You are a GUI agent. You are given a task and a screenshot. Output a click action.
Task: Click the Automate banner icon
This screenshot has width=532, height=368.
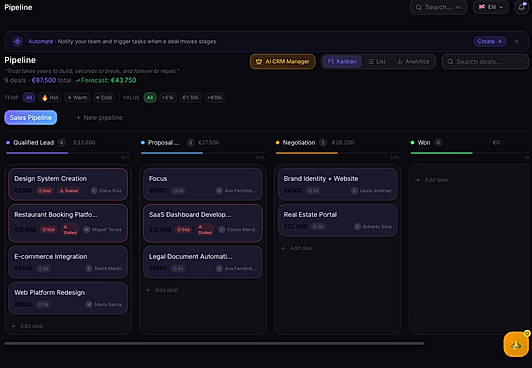(x=17, y=41)
